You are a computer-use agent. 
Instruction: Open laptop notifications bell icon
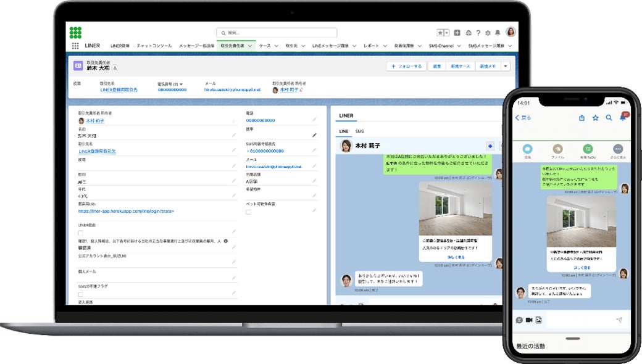pyautogui.click(x=498, y=33)
